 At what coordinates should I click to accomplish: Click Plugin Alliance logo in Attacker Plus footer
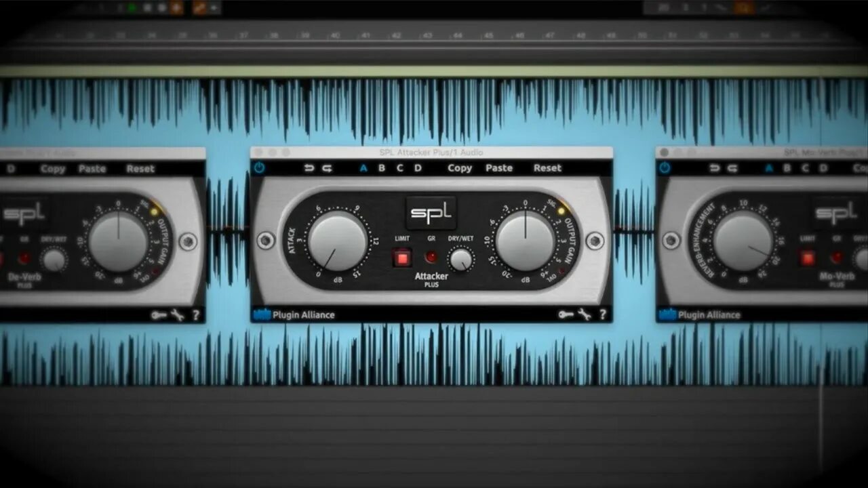point(294,314)
